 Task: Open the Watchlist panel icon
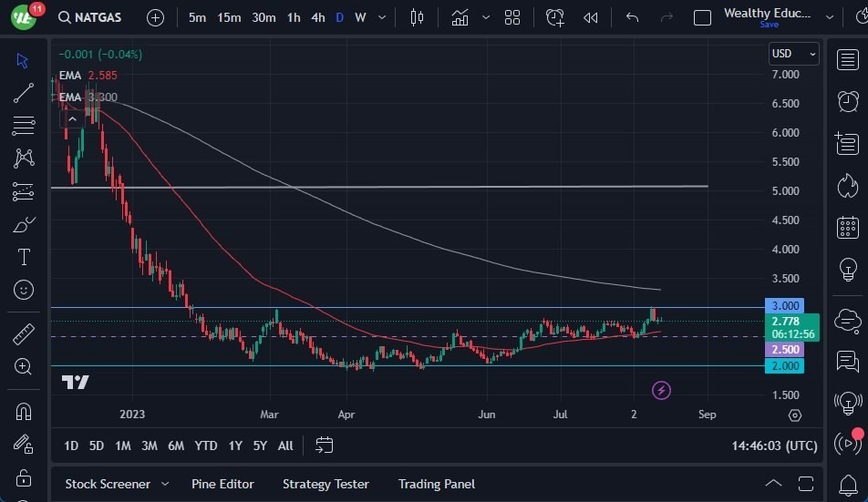pos(847,59)
